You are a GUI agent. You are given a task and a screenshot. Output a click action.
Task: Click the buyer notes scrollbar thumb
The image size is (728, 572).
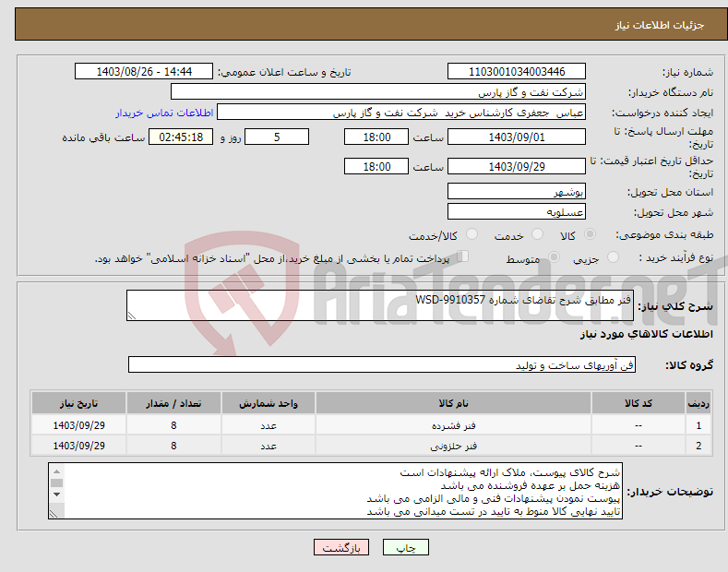coord(56,483)
